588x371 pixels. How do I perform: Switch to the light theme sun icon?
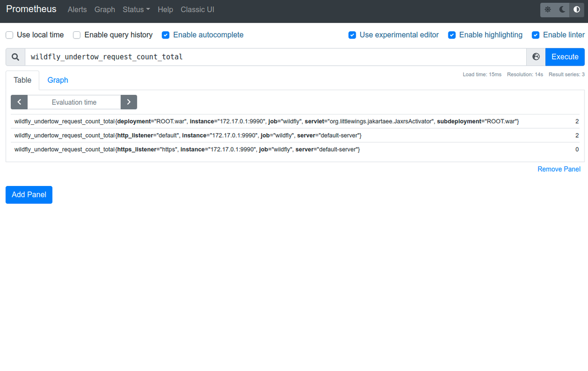coord(547,10)
